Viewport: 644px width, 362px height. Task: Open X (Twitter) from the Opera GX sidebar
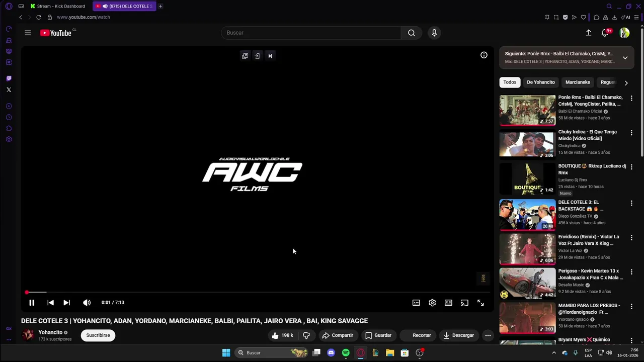click(9, 89)
